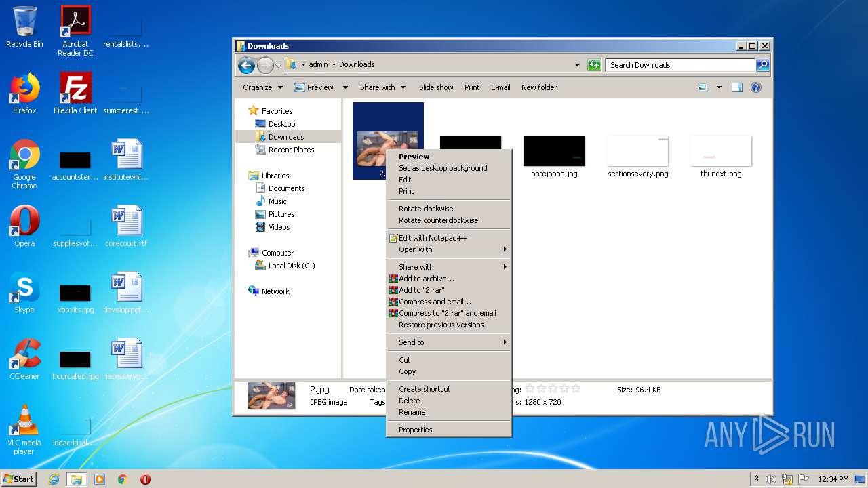This screenshot has width=868, height=488.
Task: Launch CCleaner desktop shortcut
Action: click(24, 359)
